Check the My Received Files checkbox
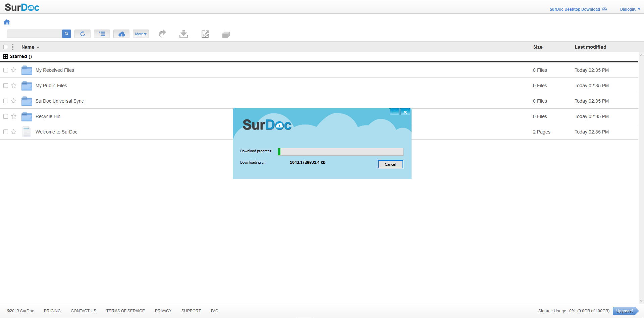 6,70
